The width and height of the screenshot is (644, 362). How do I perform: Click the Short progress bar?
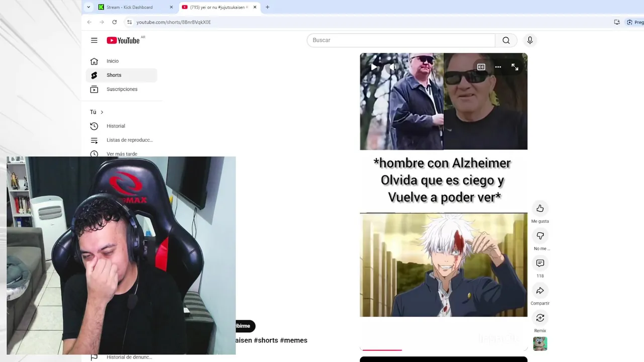click(x=444, y=349)
